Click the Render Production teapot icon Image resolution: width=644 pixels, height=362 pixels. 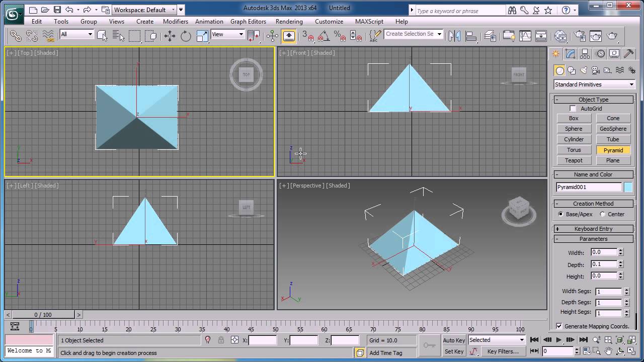(x=612, y=36)
